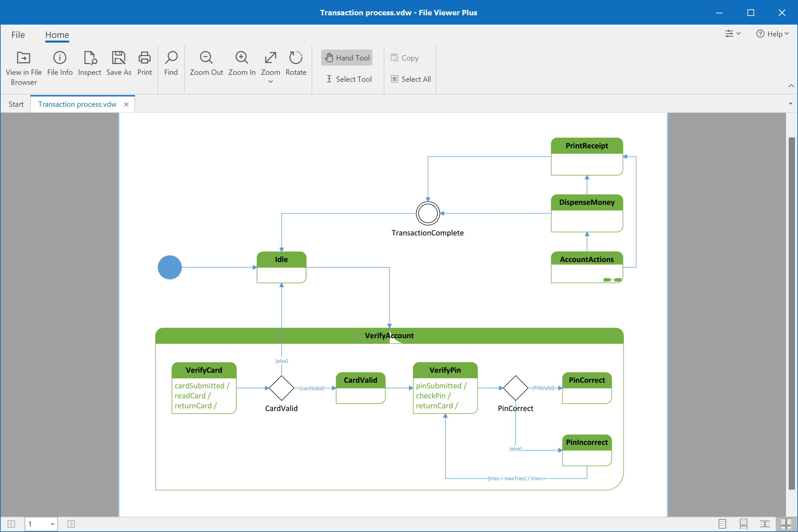Viewport: 798px width, 532px height.
Task: Save the diagram with Save As
Action: (x=119, y=65)
